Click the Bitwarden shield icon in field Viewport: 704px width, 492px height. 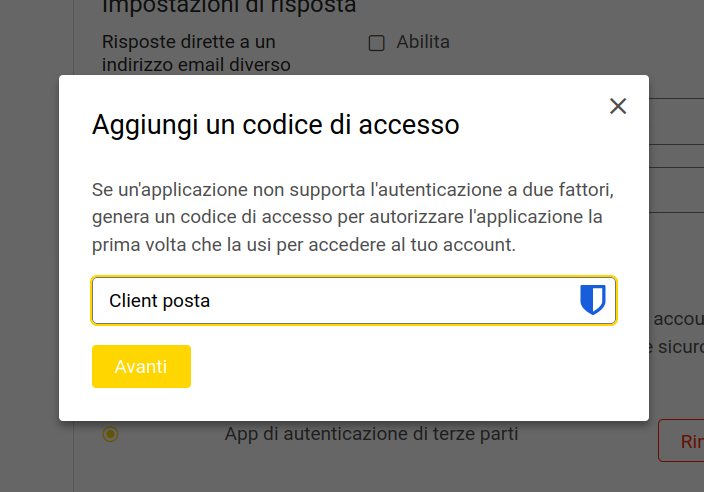click(593, 300)
